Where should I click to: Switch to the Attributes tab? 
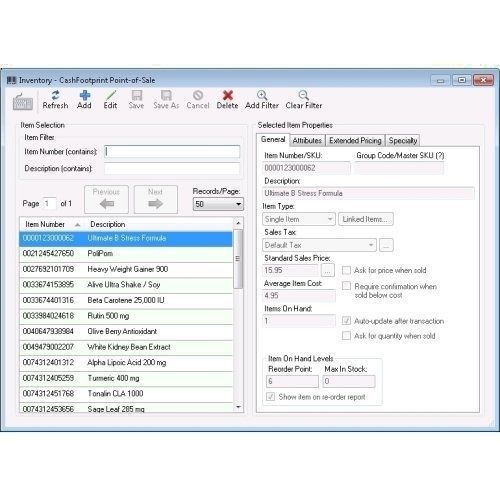tap(307, 141)
